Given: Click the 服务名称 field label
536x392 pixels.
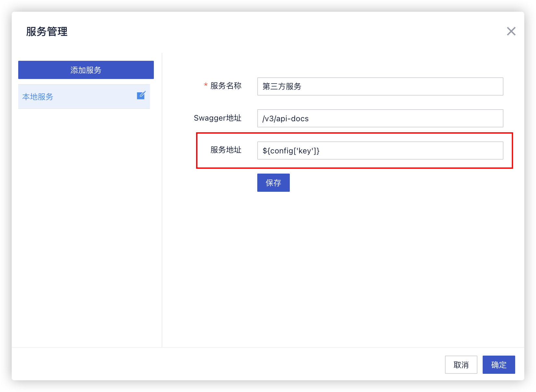Looking at the screenshot, I should pos(226,86).
